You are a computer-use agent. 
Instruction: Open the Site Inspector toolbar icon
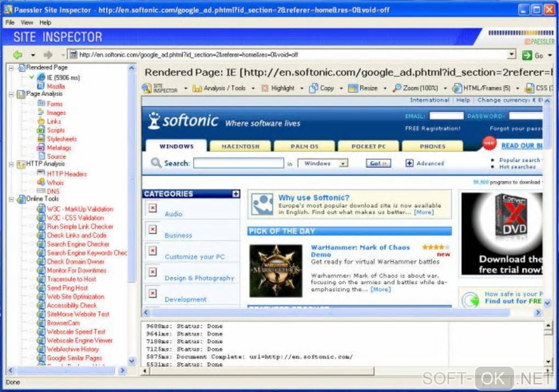[x=146, y=88]
